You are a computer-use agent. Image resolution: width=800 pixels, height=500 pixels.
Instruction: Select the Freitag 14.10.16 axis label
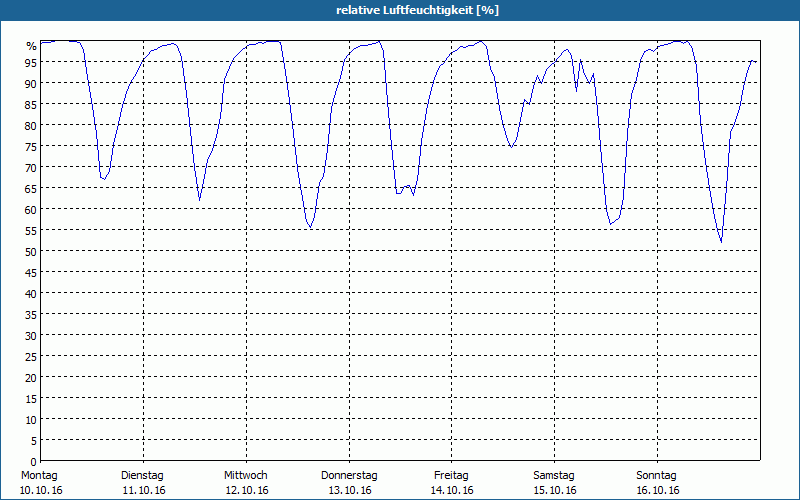click(452, 483)
